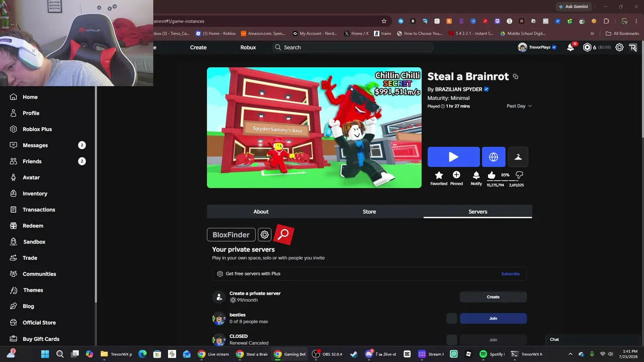Open the BloxFinder settings gear

pyautogui.click(x=265, y=235)
